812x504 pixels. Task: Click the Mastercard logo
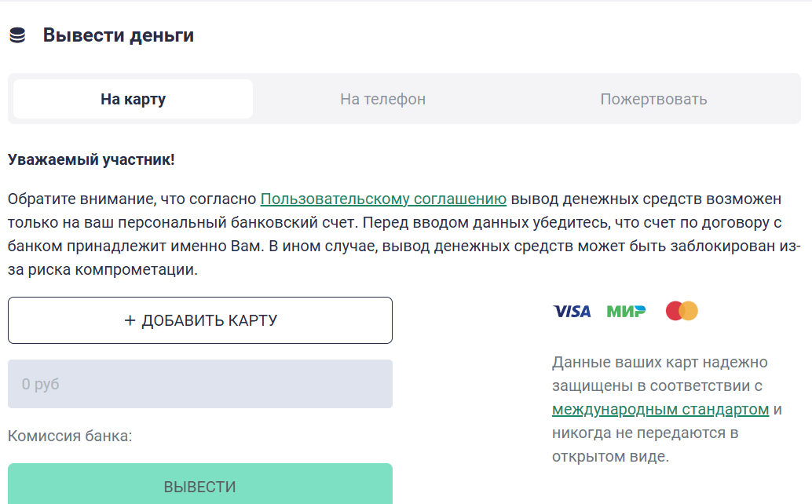pos(682,312)
